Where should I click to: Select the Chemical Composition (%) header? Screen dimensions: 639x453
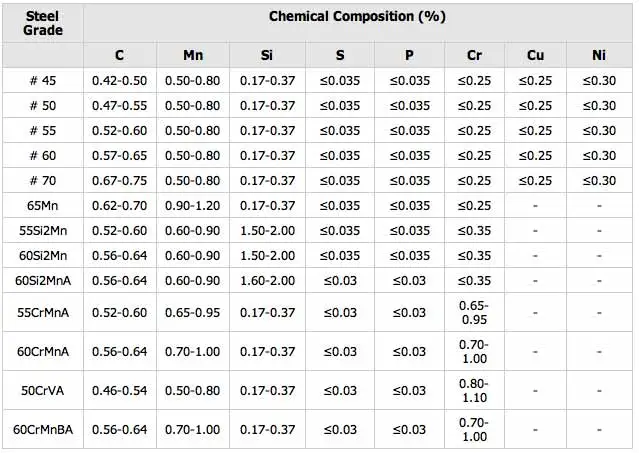pyautogui.click(x=357, y=17)
